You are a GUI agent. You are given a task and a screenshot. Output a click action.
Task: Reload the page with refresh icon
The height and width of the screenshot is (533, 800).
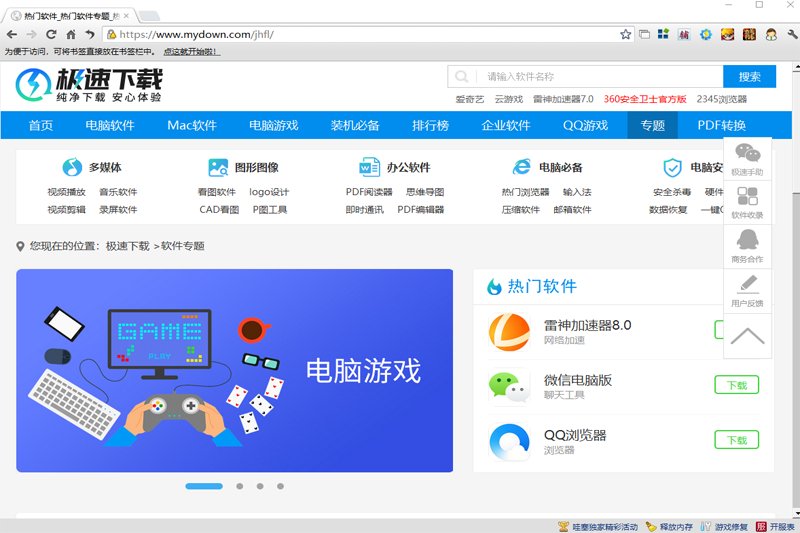click(51, 34)
